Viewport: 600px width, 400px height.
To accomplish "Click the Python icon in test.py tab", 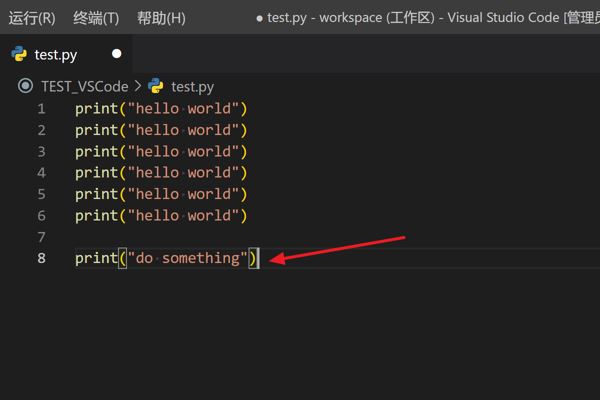I will point(19,54).
